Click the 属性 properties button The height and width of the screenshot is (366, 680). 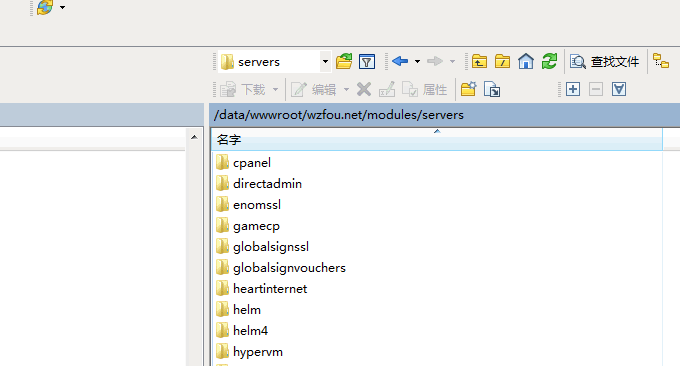tap(425, 90)
